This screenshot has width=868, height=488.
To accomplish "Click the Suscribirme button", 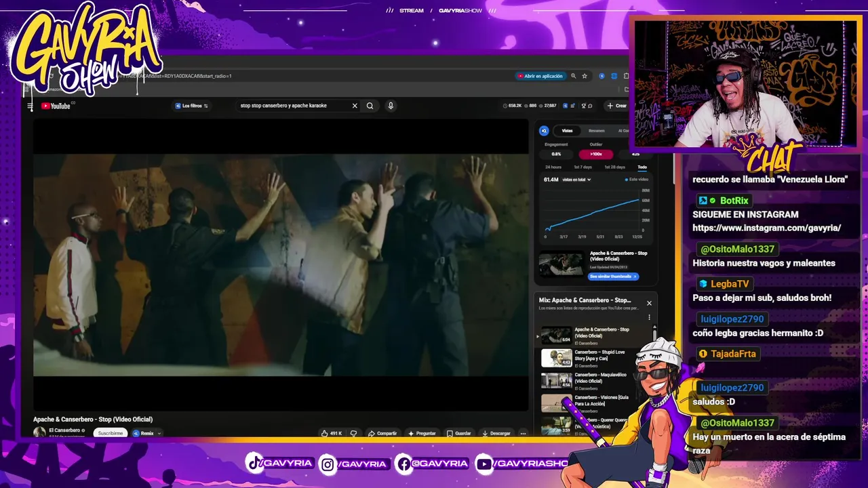I will click(111, 433).
